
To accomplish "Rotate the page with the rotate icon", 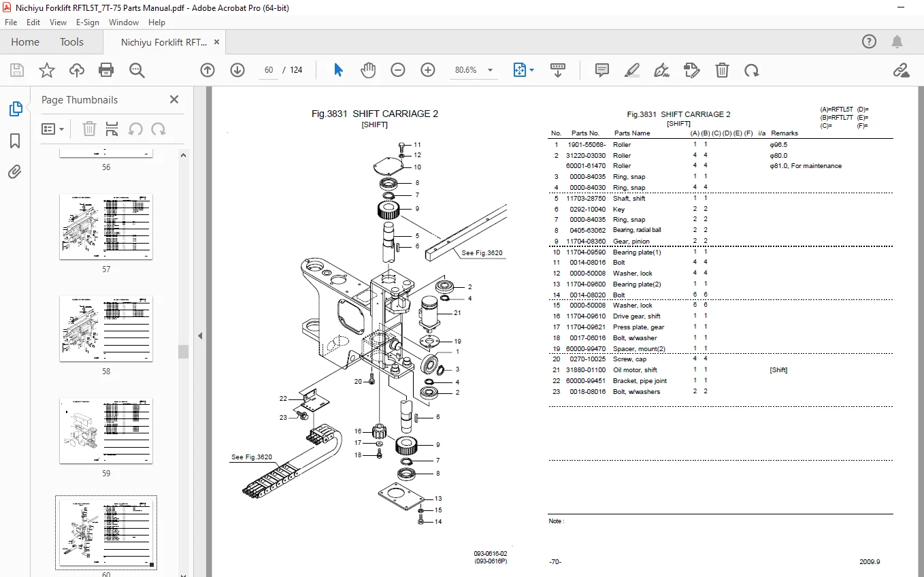I will tap(752, 70).
